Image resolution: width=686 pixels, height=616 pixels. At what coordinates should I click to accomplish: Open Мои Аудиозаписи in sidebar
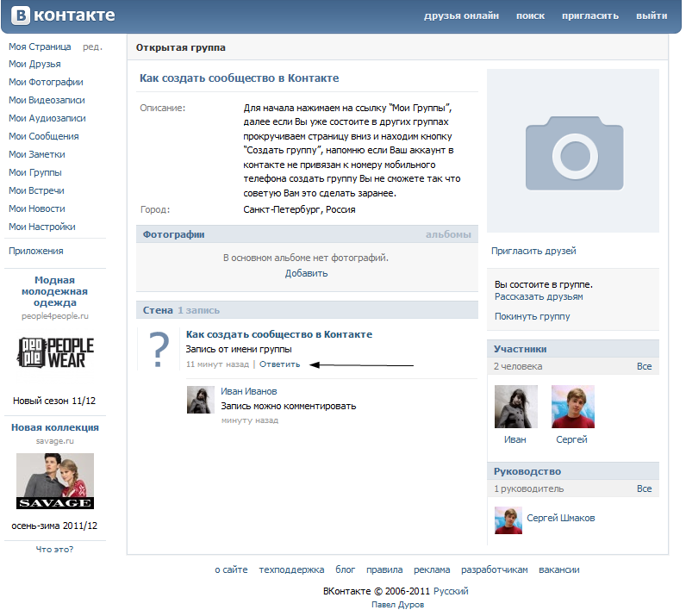[x=47, y=119]
